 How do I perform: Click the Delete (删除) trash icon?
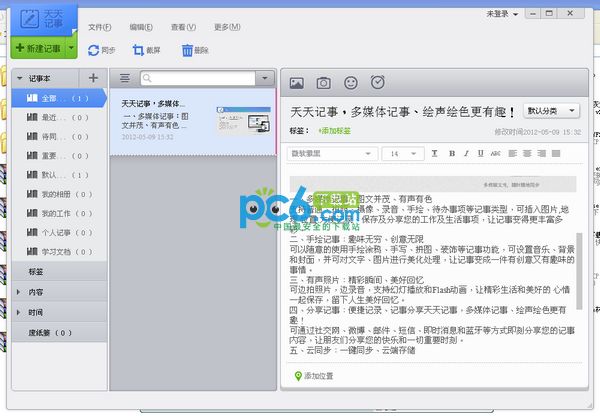187,49
